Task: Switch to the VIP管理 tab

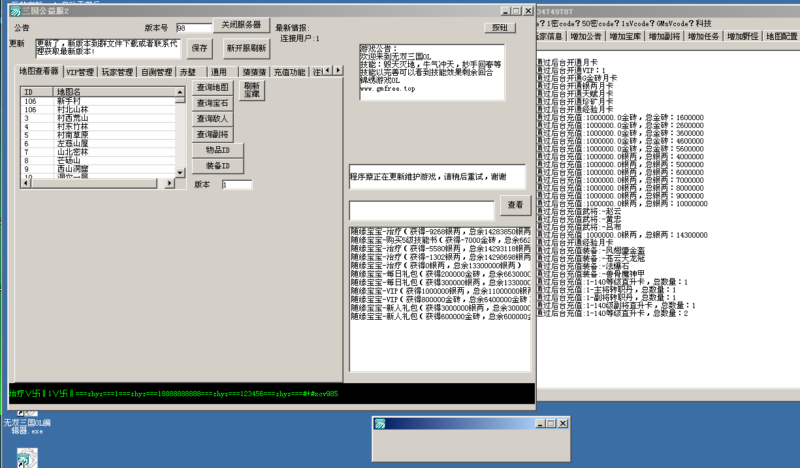Action: tap(80, 72)
